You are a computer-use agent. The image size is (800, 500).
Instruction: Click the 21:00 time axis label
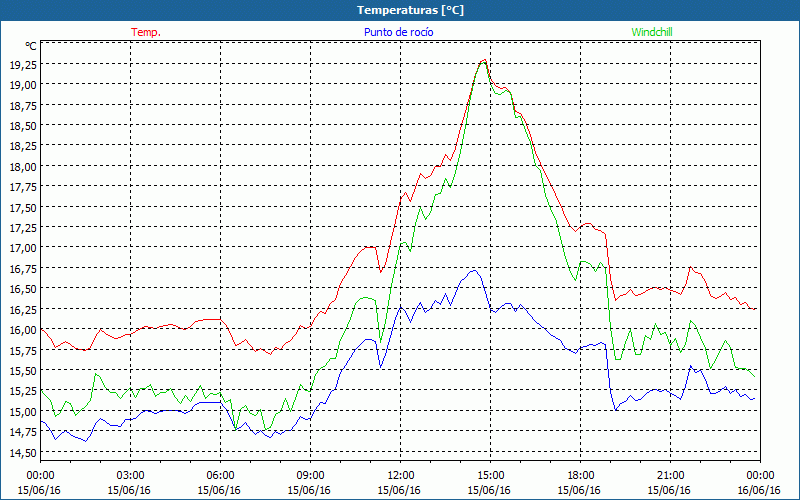click(670, 475)
